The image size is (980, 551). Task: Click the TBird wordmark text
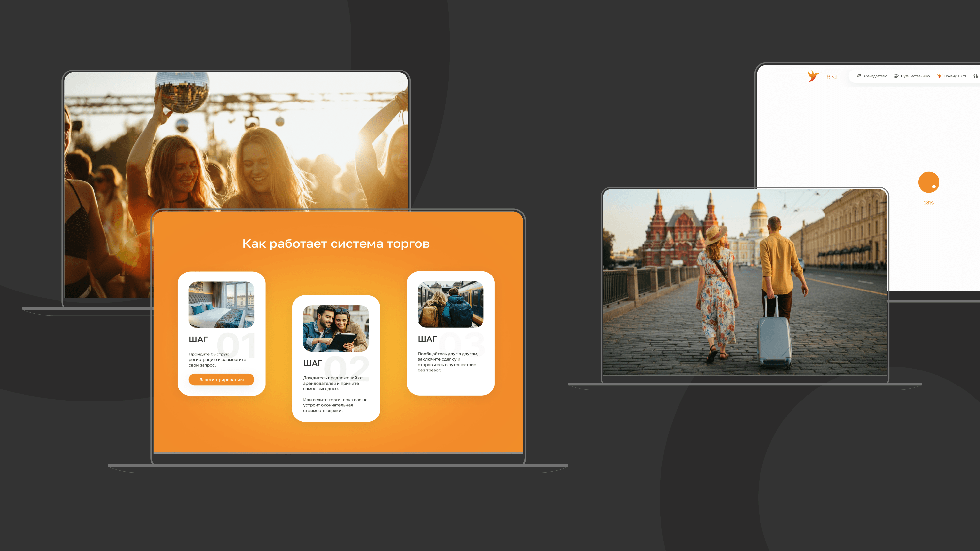(x=830, y=77)
